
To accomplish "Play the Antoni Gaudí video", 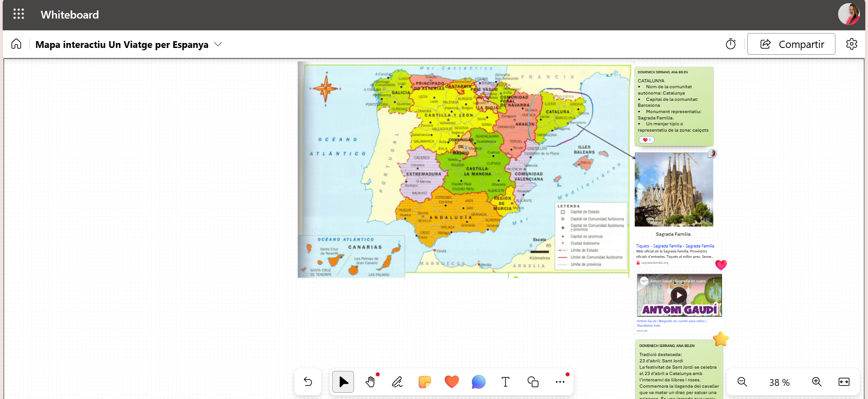I will [x=679, y=295].
